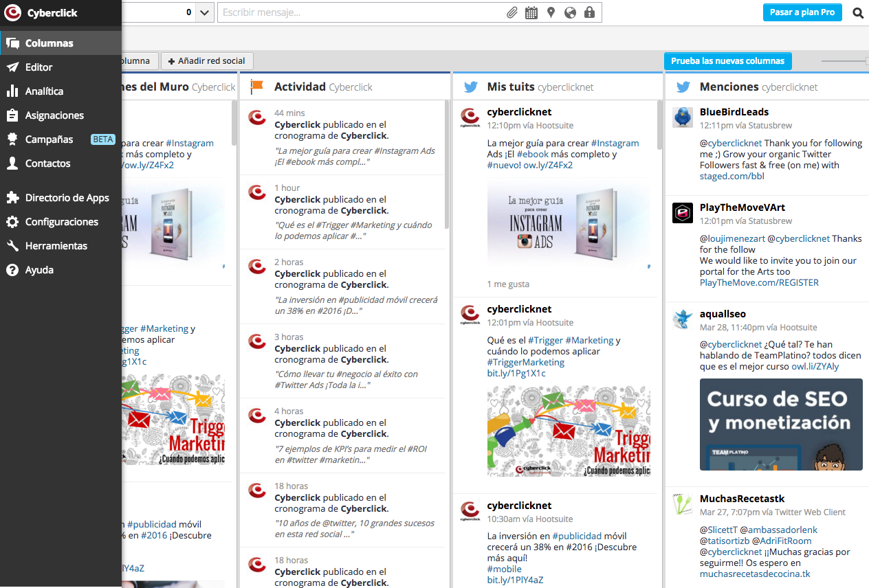869x588 pixels.
Task: Click Twitter bird icon of Mis tuits
Action: [470, 87]
